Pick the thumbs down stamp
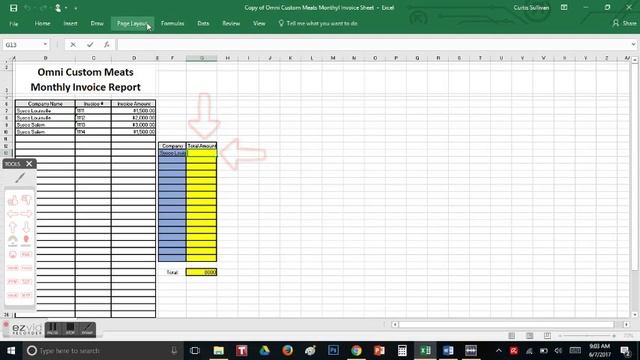640x360 pixels. [27, 200]
